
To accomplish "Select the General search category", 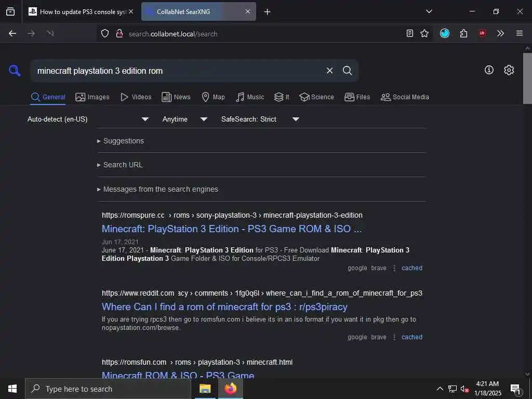I will tap(48, 97).
